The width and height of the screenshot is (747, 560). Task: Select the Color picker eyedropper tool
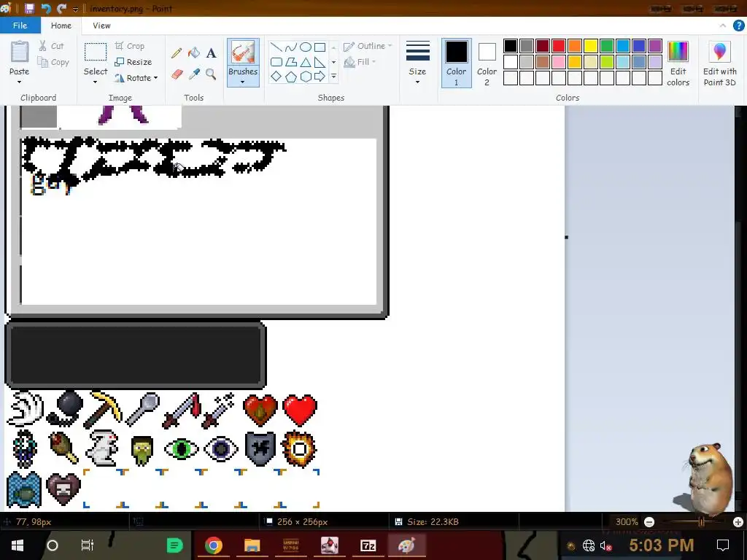194,74
